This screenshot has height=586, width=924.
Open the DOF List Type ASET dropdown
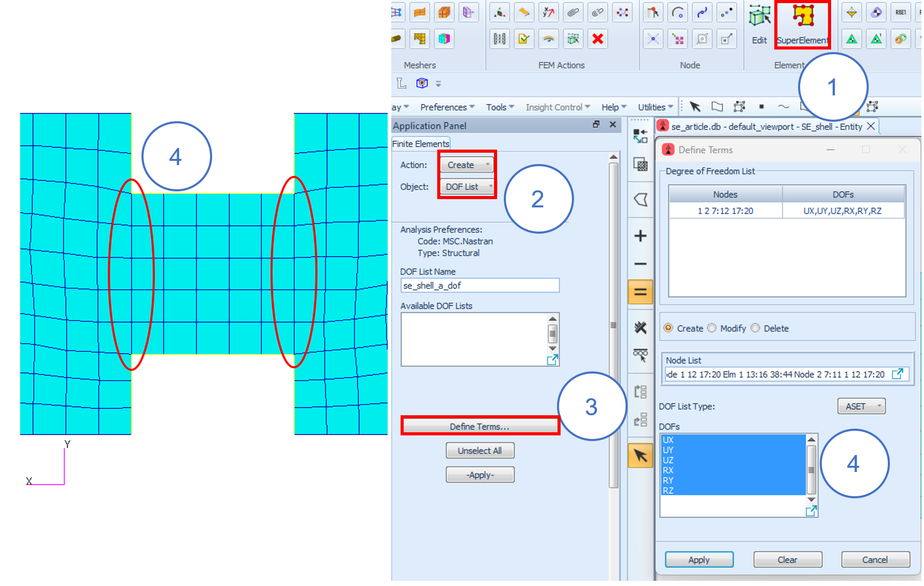point(861,406)
